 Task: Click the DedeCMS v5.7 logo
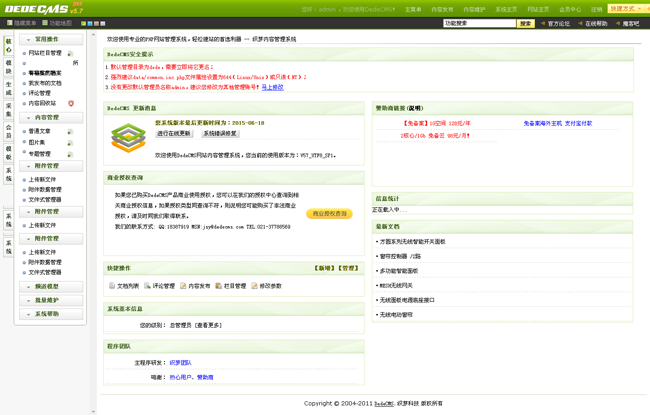(x=44, y=8)
